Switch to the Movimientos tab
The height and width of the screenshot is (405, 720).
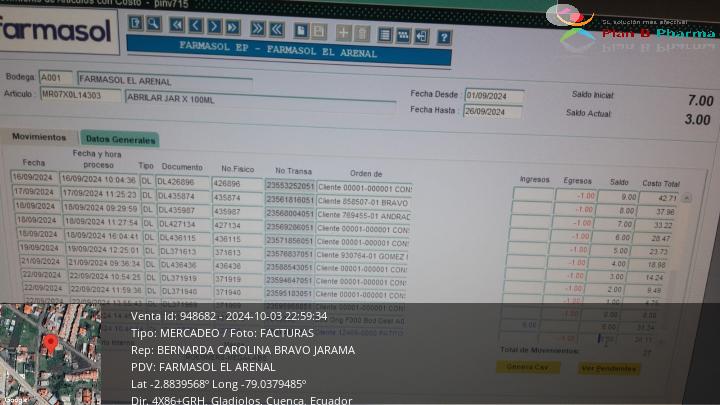pyautogui.click(x=39, y=137)
